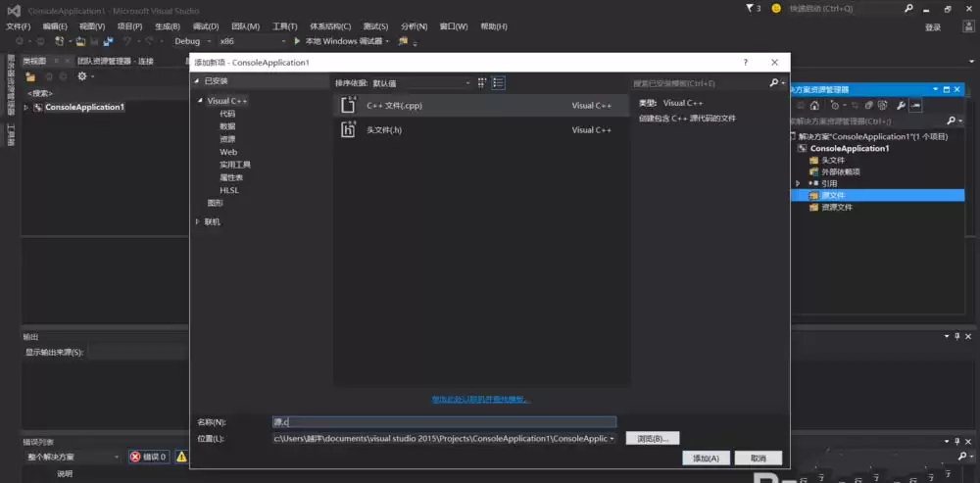Viewport: 980px width, 483px height.
Task: Switch to the 团队资源管理器 tab
Action: pos(115,61)
